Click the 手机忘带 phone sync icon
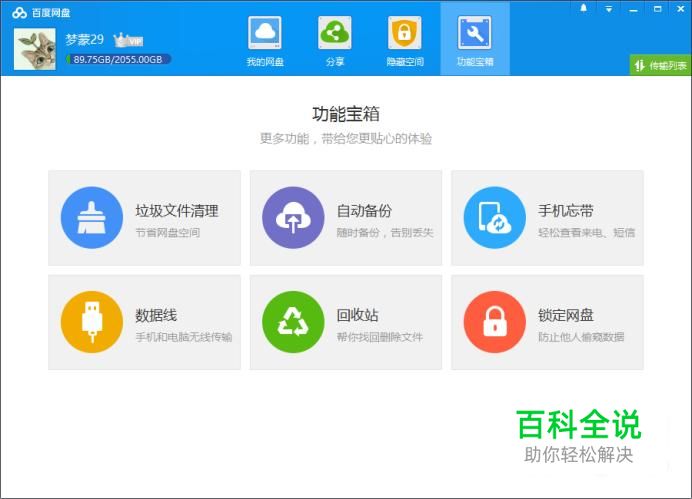Viewport: 692px width, 499px height. coord(495,218)
